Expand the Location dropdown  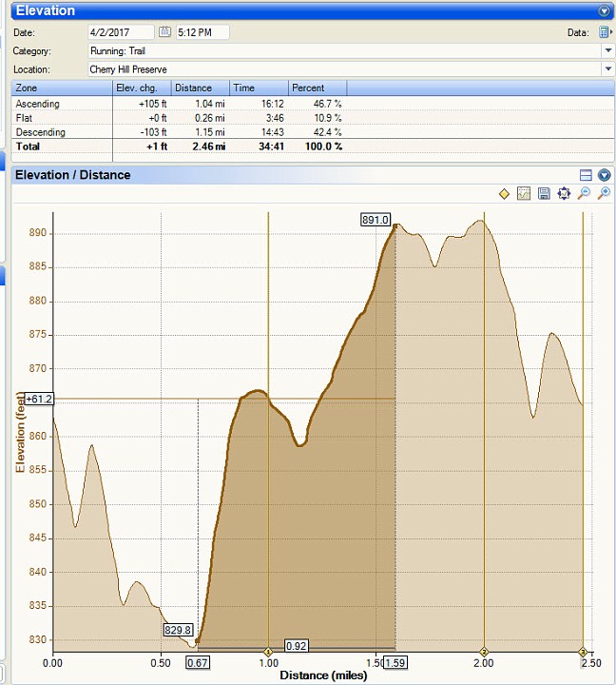point(607,69)
